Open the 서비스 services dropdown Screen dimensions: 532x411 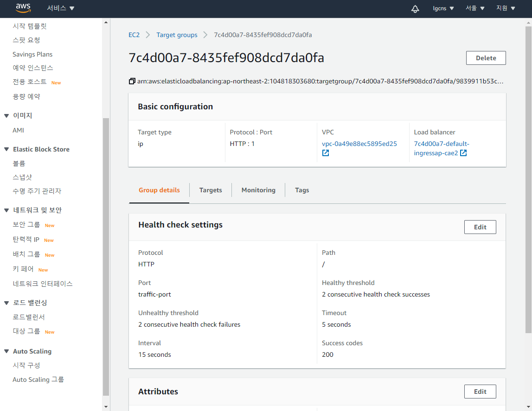pos(60,8)
